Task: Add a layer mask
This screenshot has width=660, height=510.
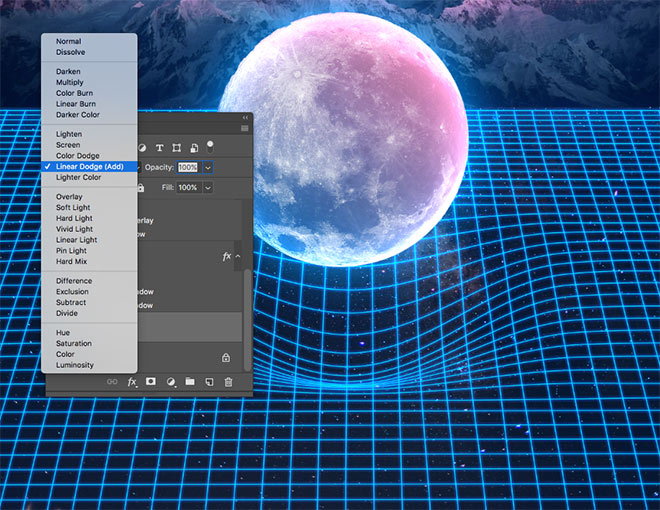Action: [151, 381]
